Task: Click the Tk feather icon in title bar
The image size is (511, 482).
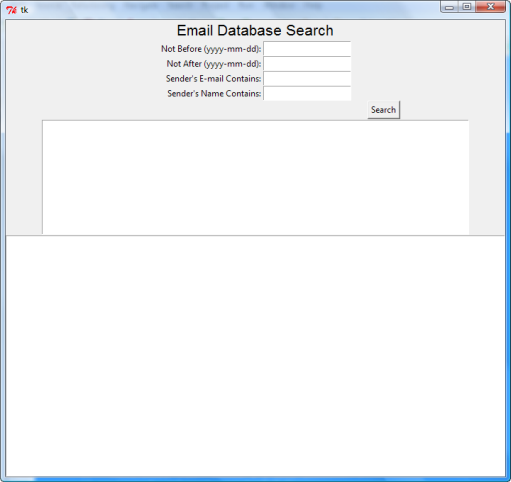Action: click(11, 10)
